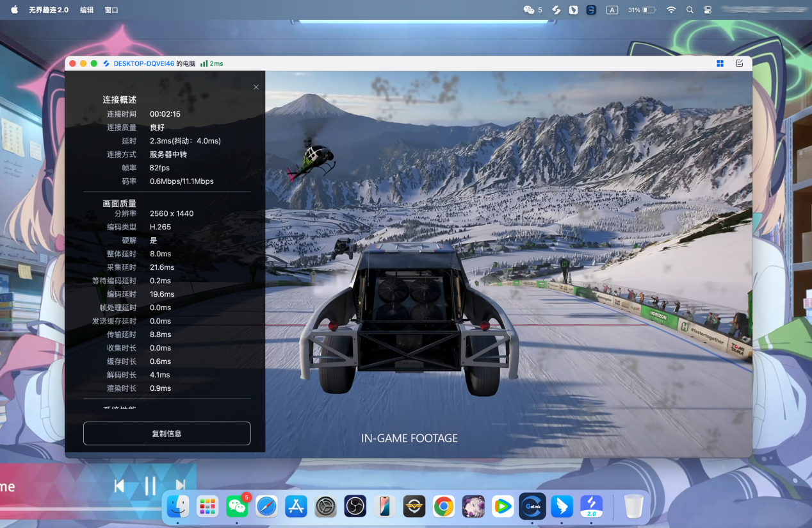The image size is (812, 528).
Task: Click connection time value 00:02:15
Action: [x=165, y=114]
